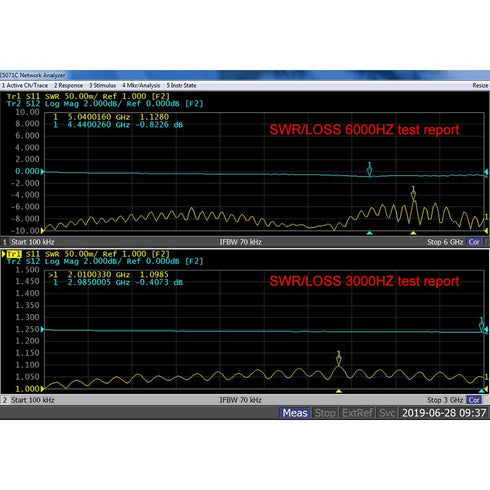This screenshot has width=490, height=490.
Task: Click upper channel Cor indicator
Action: (474, 242)
